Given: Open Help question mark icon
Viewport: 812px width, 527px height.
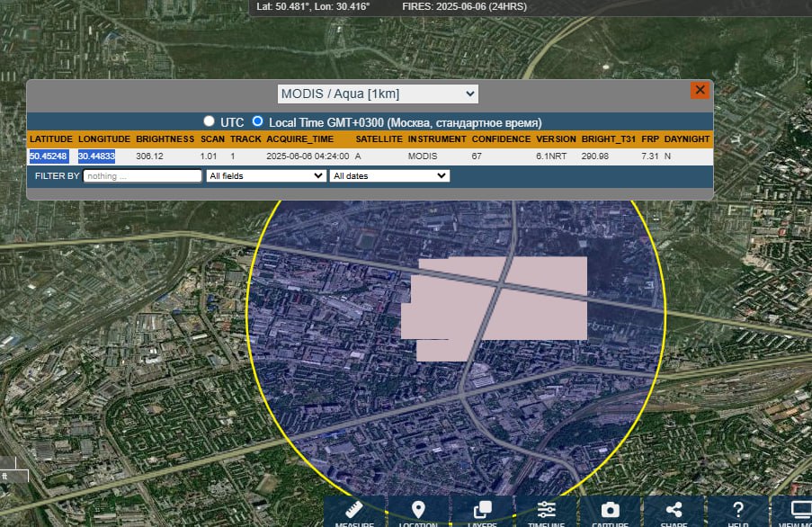Looking at the screenshot, I should click(x=737, y=511).
